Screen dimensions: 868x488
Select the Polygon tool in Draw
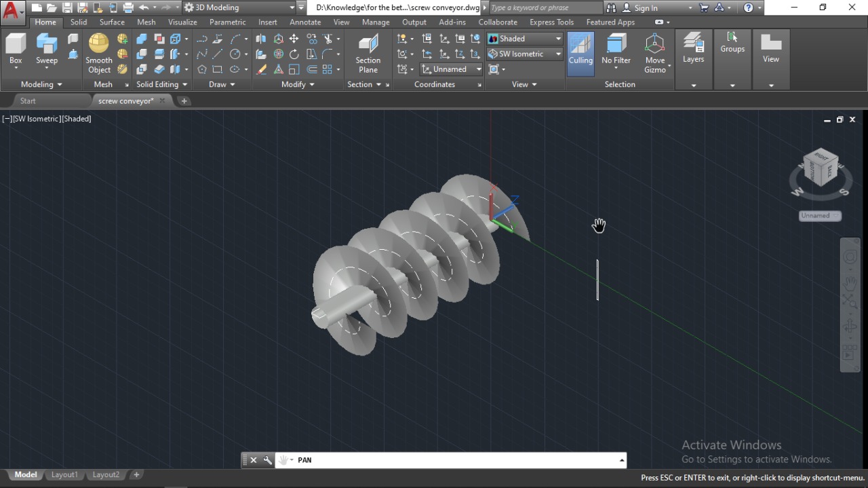tap(202, 69)
